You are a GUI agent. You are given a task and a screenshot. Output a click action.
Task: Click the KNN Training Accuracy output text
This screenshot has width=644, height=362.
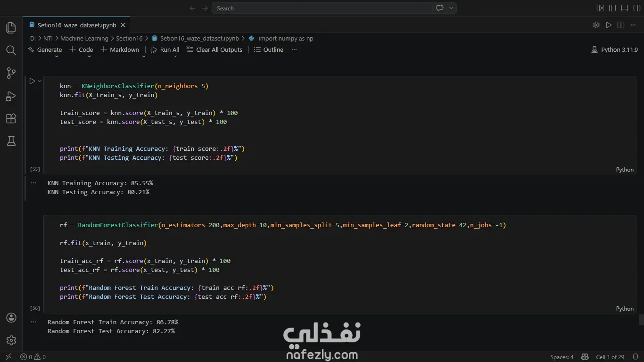click(100, 183)
